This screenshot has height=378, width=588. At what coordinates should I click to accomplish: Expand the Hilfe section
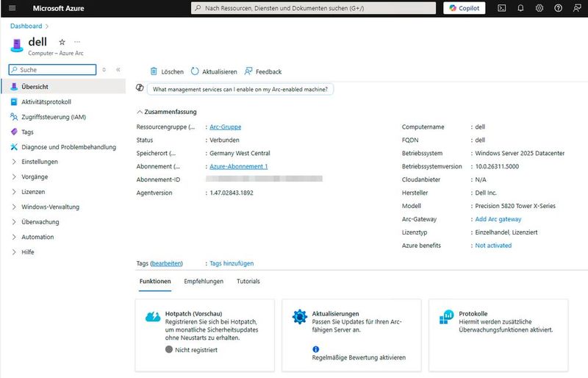tap(14, 252)
